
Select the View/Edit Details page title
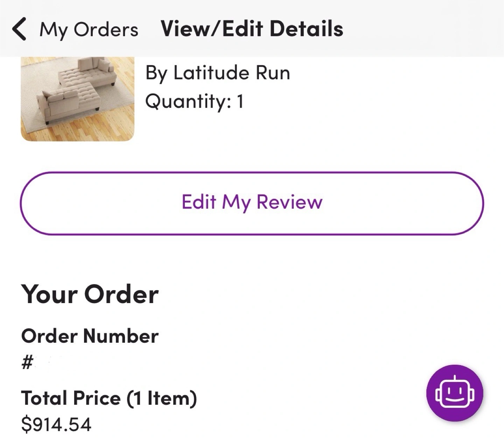click(252, 29)
